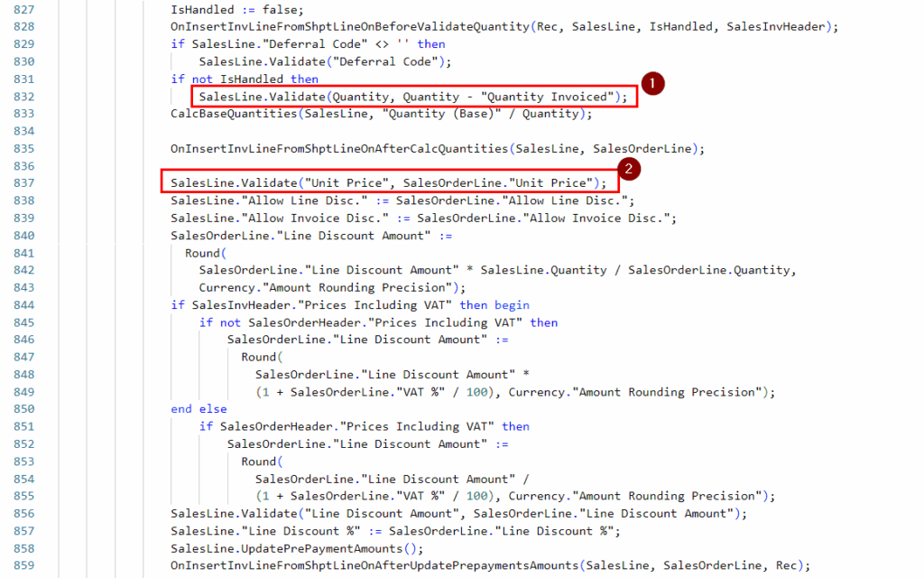Click the highlighted "Unit Price" Validate statement
Screen dimensions: 924x578
point(389,183)
